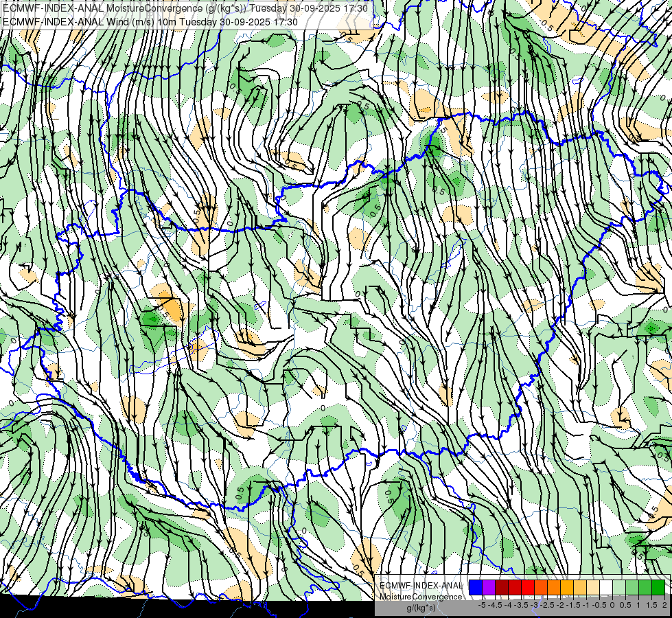Choose the orange-red swatch between -3 and -2.5

pos(541,587)
